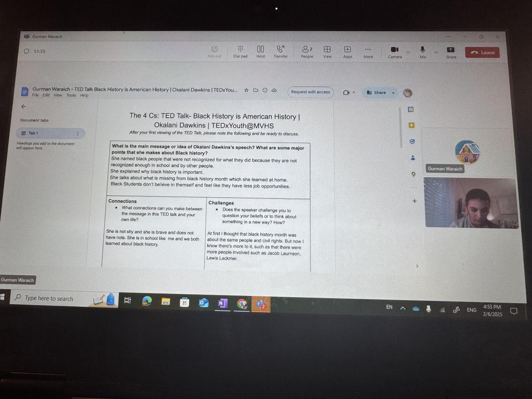Open Microsoft Edge from the taskbar
This screenshot has width=532, height=399.
pyautogui.click(x=147, y=301)
